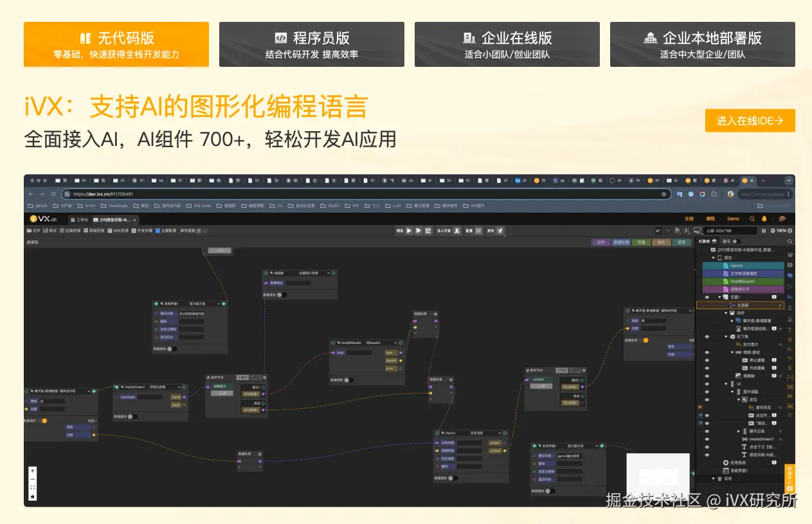The width and height of the screenshot is (812, 524).
Task: Click the undo arrow in the toolbar
Action: (658, 230)
